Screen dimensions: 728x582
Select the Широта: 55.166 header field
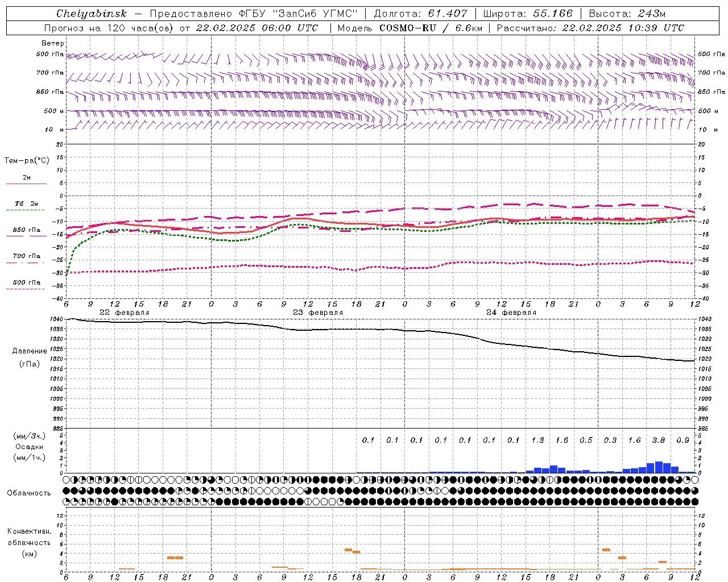(527, 14)
